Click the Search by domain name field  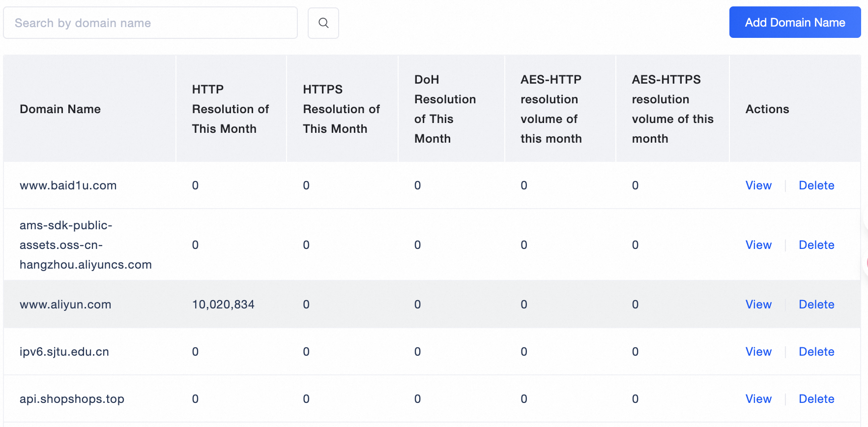(x=150, y=23)
